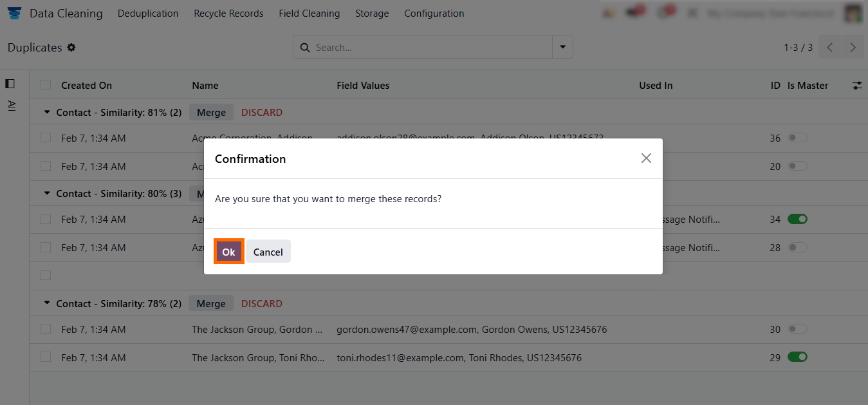Toggle the sidebar panel icon

coord(10,84)
